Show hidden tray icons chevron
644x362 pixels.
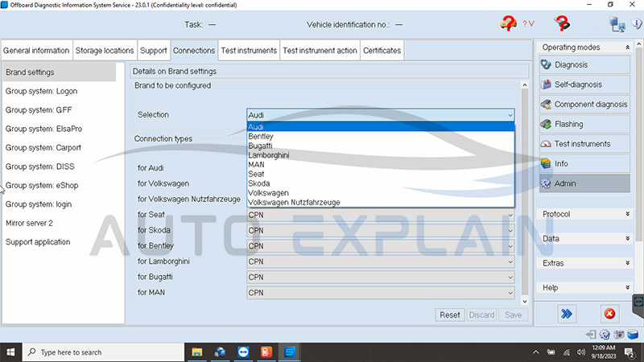535,352
